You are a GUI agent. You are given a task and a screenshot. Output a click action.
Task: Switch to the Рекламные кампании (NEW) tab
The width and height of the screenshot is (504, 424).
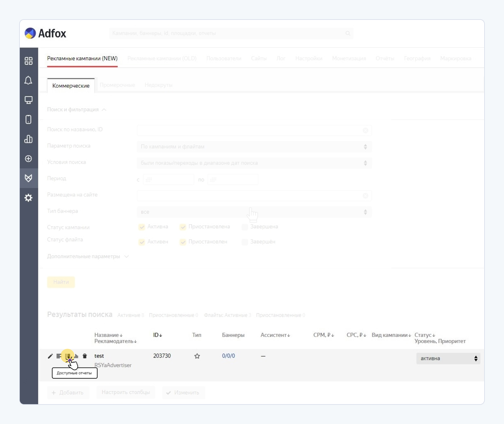(x=82, y=59)
